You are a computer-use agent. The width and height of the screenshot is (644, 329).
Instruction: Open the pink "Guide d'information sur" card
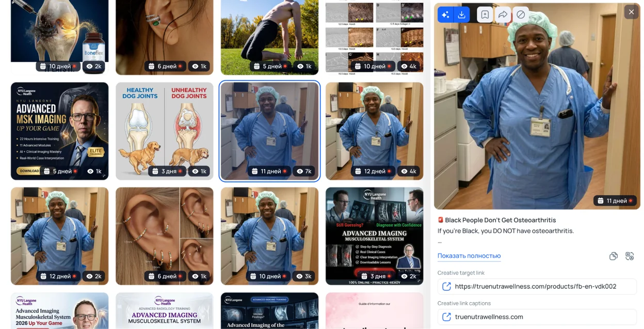[375, 311]
